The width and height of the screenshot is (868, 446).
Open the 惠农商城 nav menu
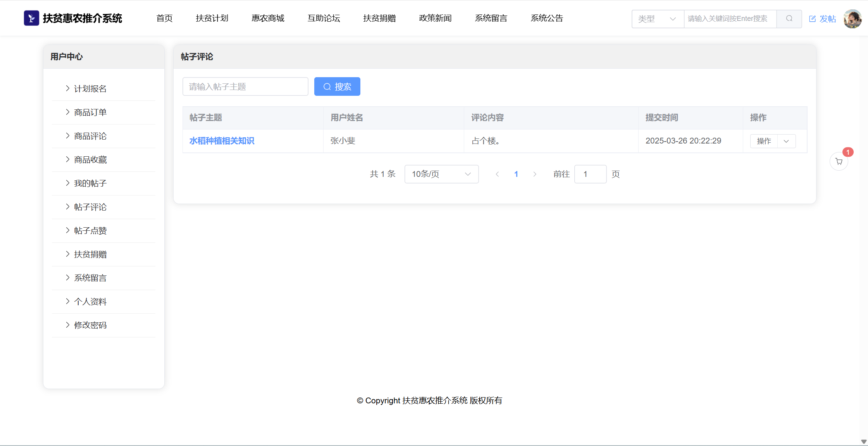(x=268, y=18)
